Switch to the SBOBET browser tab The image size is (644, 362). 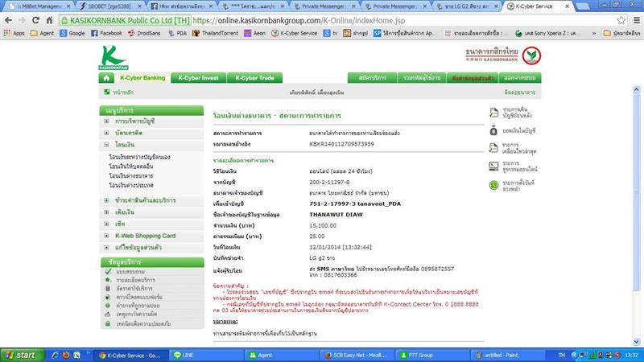click(x=109, y=6)
